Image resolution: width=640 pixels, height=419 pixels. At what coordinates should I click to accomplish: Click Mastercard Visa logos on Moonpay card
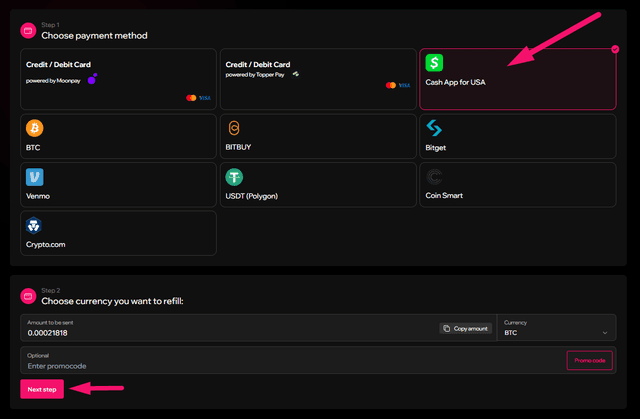198,98
